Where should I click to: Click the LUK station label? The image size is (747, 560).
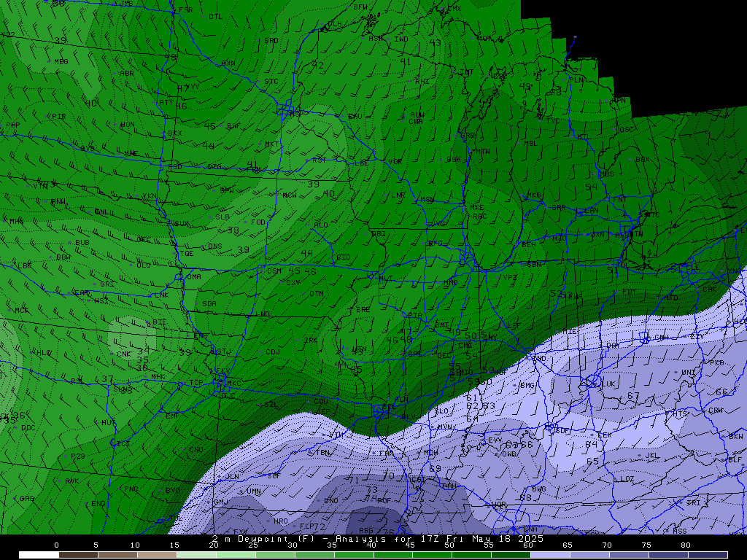click(x=609, y=384)
